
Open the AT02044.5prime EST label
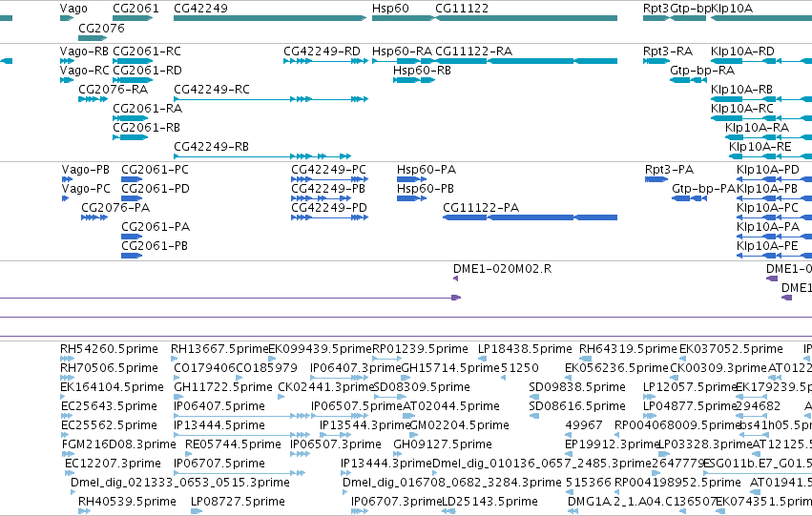coord(451,406)
